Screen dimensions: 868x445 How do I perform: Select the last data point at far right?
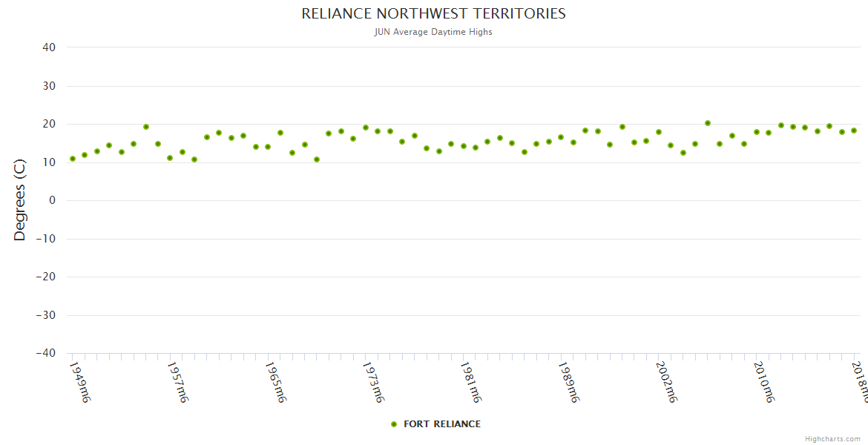coord(854,131)
